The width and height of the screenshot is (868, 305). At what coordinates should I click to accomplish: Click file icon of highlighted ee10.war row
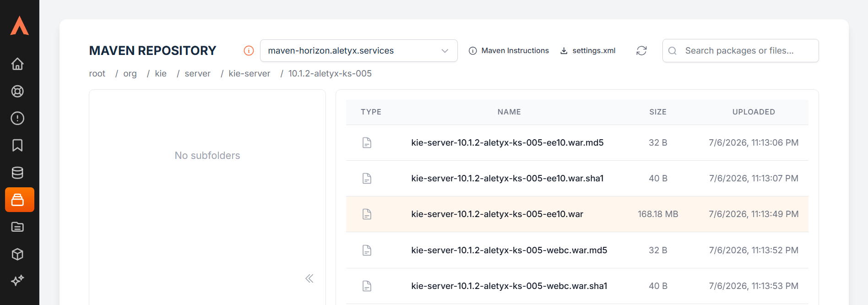click(x=367, y=214)
